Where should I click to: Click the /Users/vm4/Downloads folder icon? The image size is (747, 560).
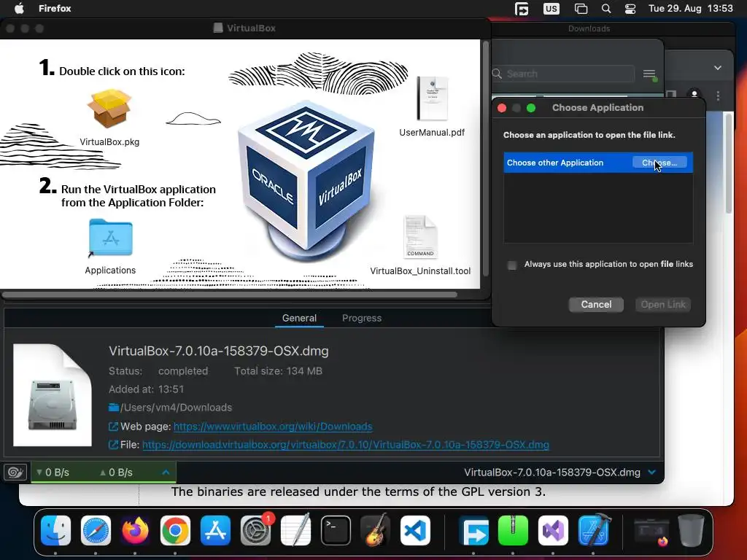[x=113, y=407]
